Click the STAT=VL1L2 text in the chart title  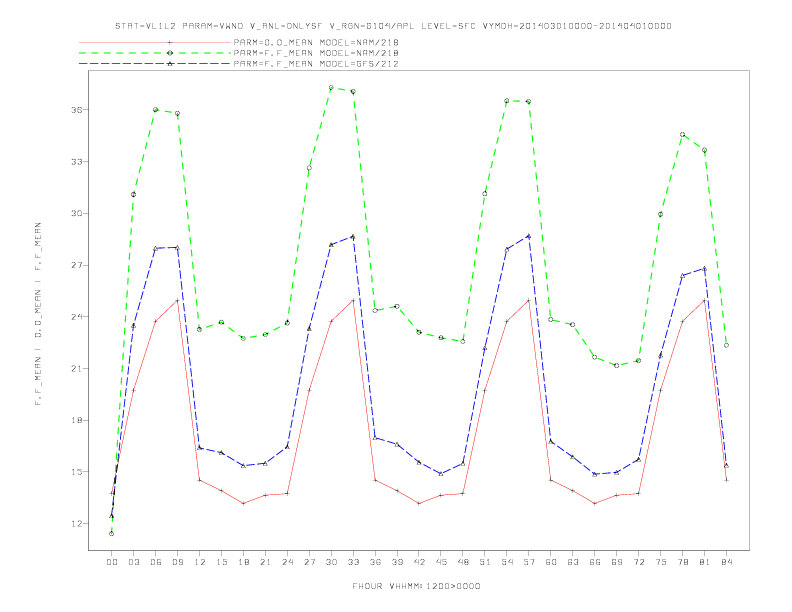145,26
